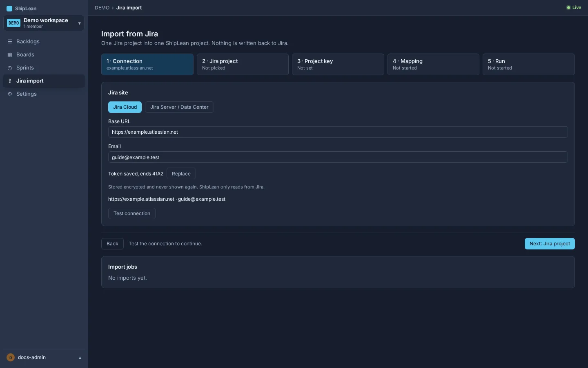This screenshot has width=588, height=368.
Task: Click 'Test the connection to continue.' hint
Action: click(165, 244)
